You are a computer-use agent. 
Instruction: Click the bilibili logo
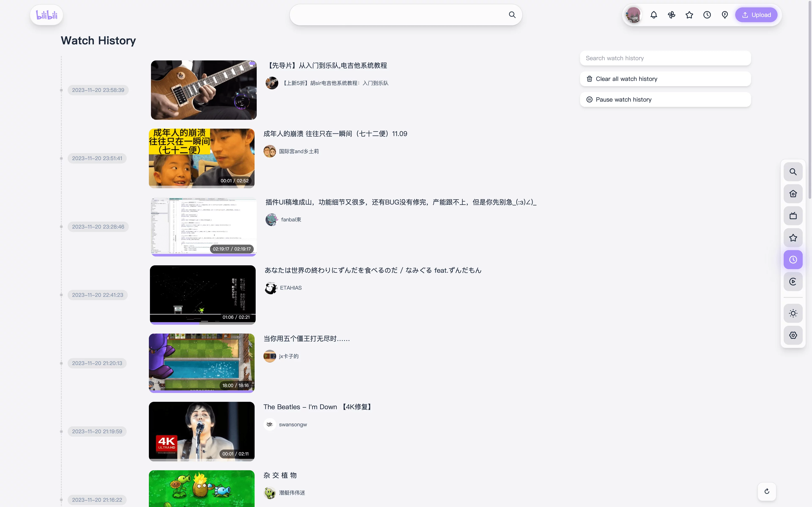(47, 15)
